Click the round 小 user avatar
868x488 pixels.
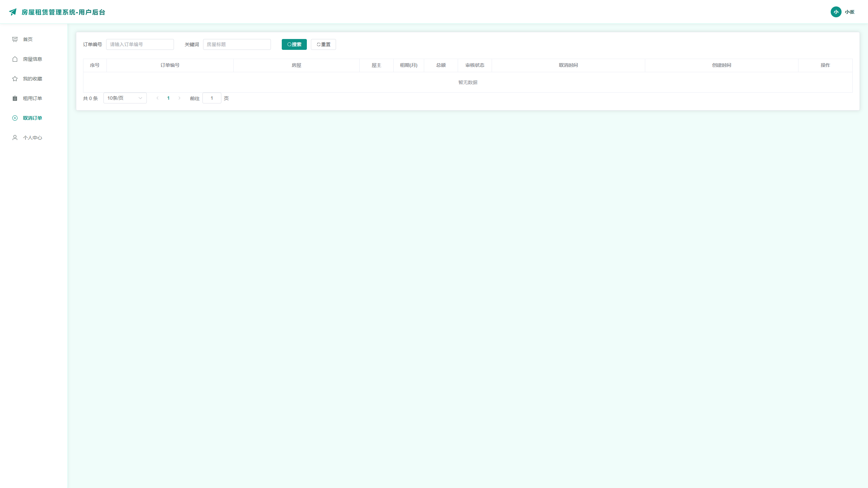tap(836, 12)
